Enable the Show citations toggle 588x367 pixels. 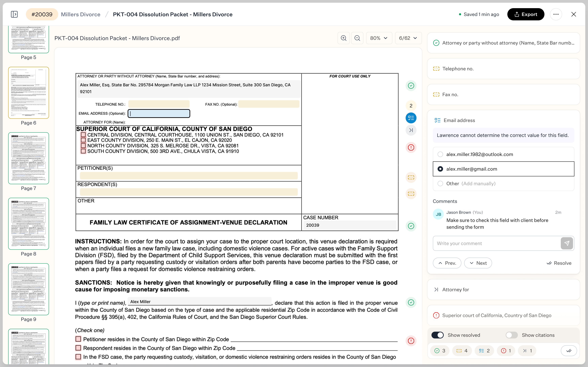click(x=511, y=335)
